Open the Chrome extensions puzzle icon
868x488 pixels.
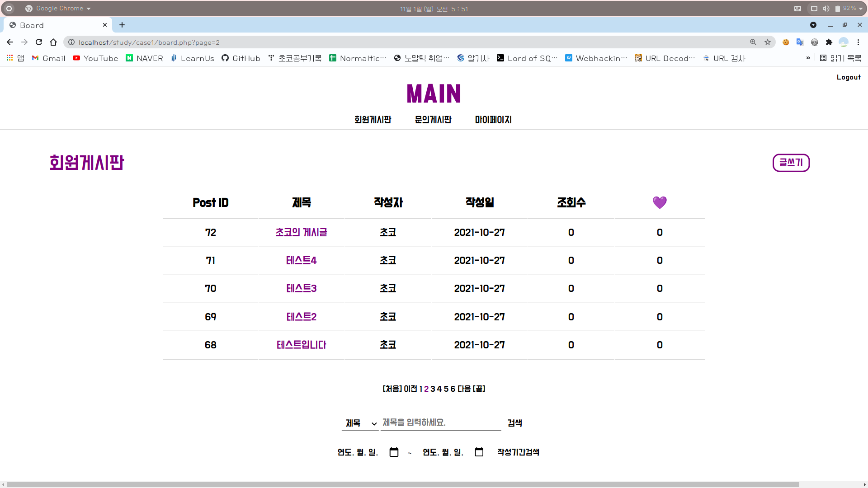pos(829,42)
